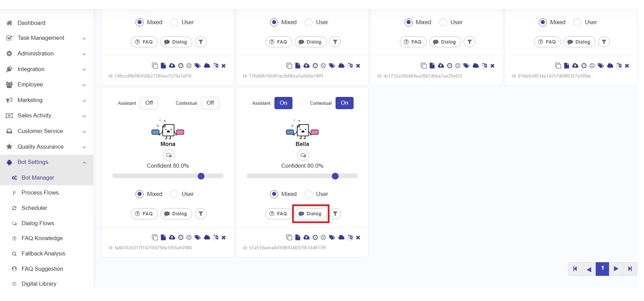The width and height of the screenshot is (644, 301).
Task: Click the translate icon on Bella's card
Action: click(x=350, y=237)
